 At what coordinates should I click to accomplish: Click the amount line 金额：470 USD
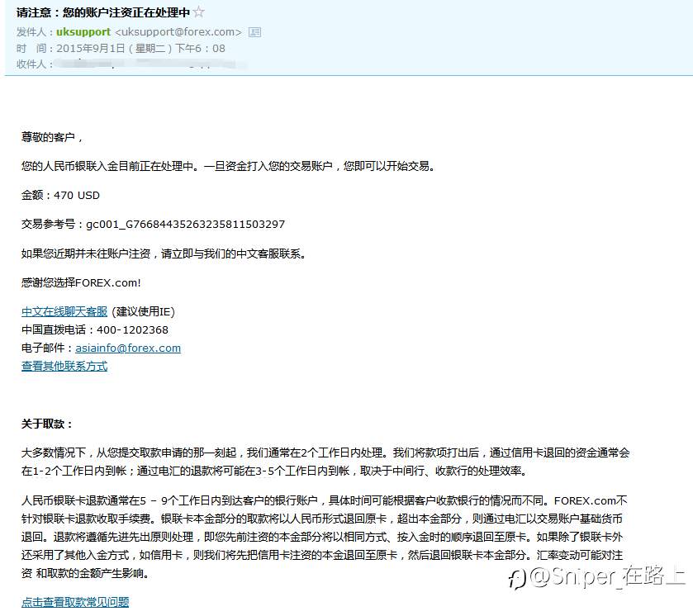60,195
